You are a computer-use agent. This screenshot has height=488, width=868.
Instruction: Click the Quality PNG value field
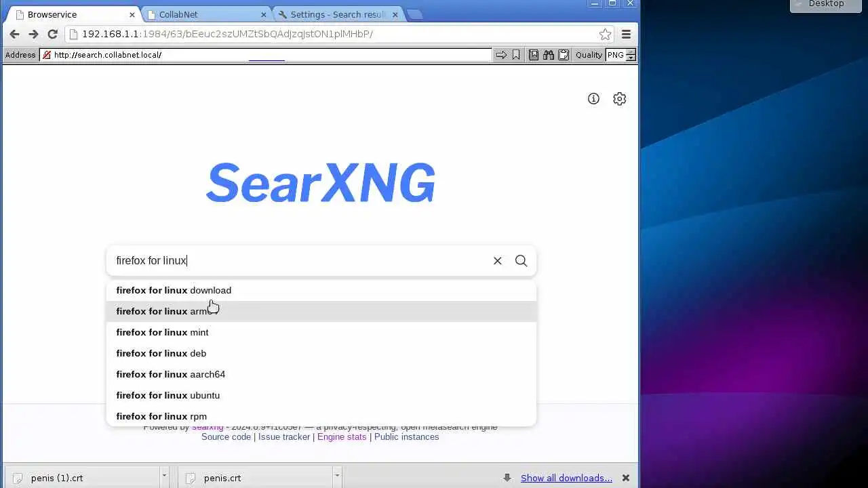[x=616, y=55]
